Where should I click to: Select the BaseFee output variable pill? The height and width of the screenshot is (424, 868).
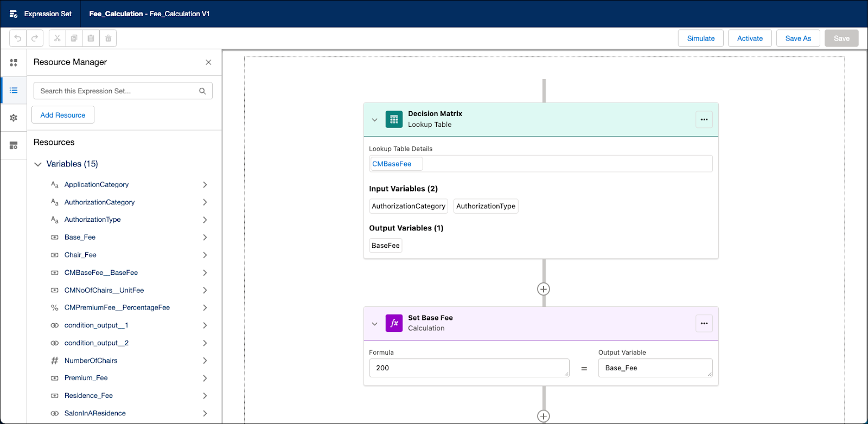click(386, 246)
